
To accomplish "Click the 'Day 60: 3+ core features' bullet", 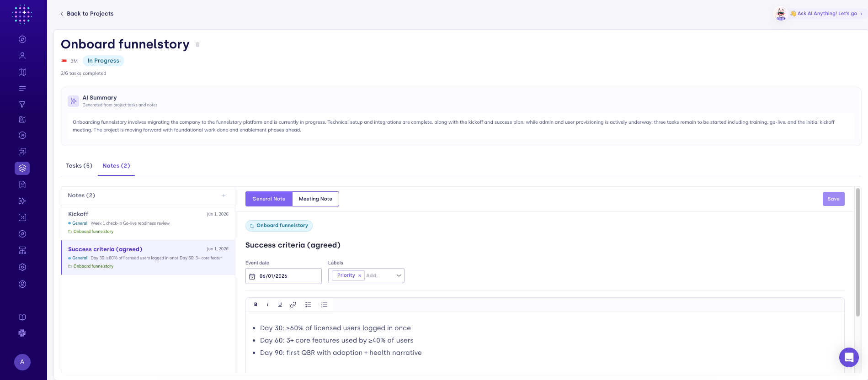I will click(337, 340).
